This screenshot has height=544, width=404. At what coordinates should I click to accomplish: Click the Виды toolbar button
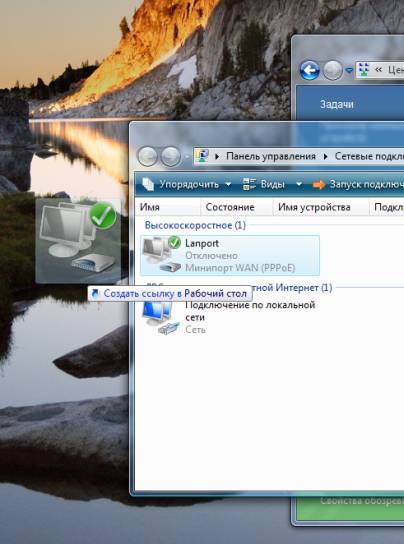(264, 184)
